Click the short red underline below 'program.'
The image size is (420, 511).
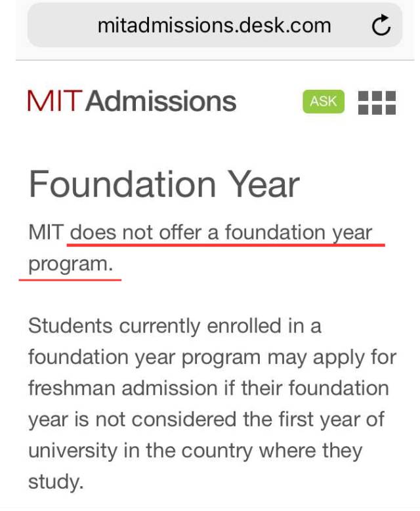[x=70, y=278]
